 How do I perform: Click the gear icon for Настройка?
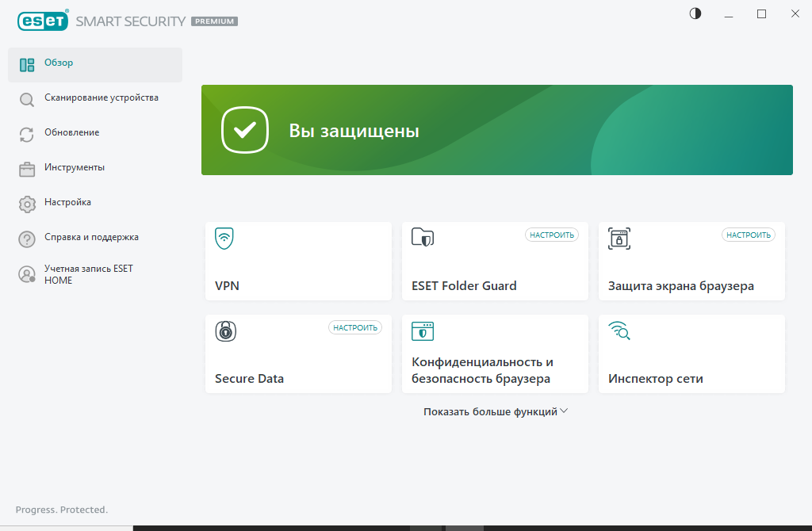pos(27,204)
